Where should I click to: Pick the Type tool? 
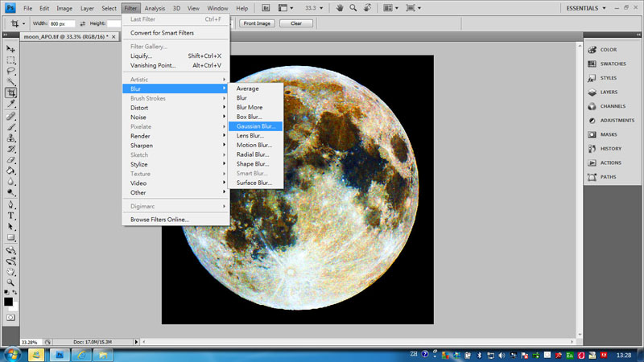click(x=11, y=216)
